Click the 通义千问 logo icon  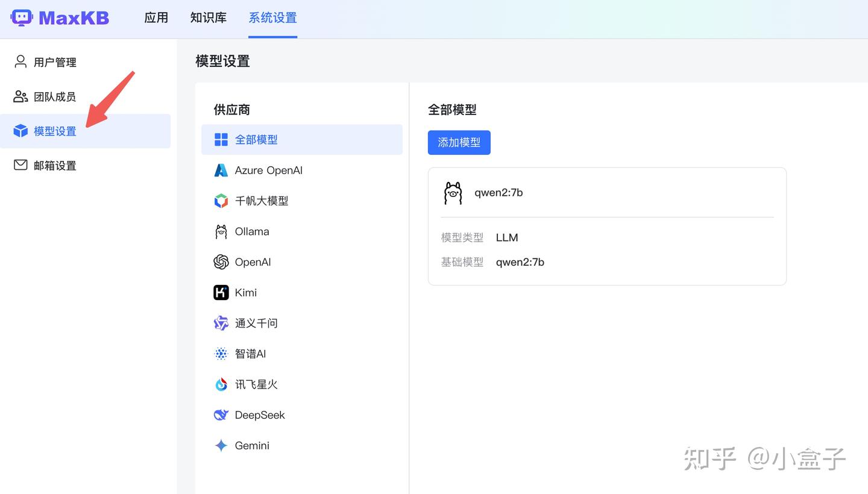221,323
